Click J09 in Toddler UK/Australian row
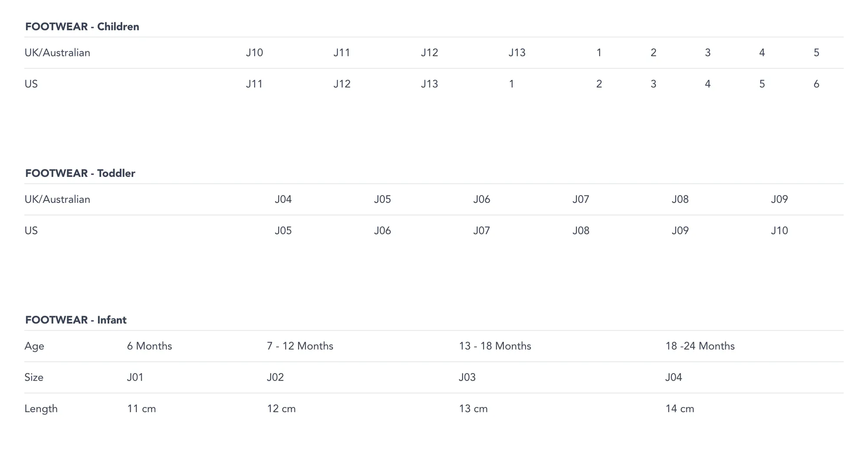Image resolution: width=868 pixels, height=466 pixels. [x=779, y=199]
